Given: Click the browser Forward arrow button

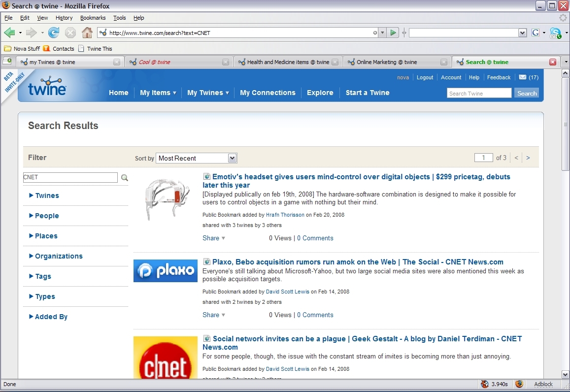Looking at the screenshot, I should (x=31, y=33).
